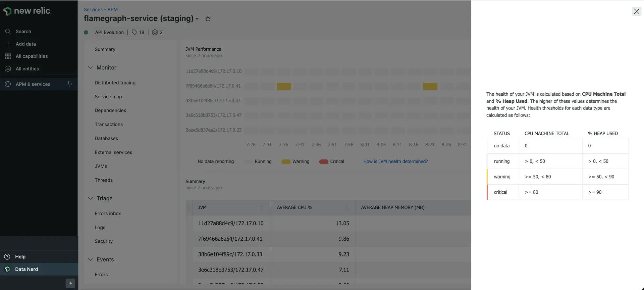Image resolution: width=644 pixels, height=290 pixels.
Task: Collapse the Monitor section
Action: (90, 67)
